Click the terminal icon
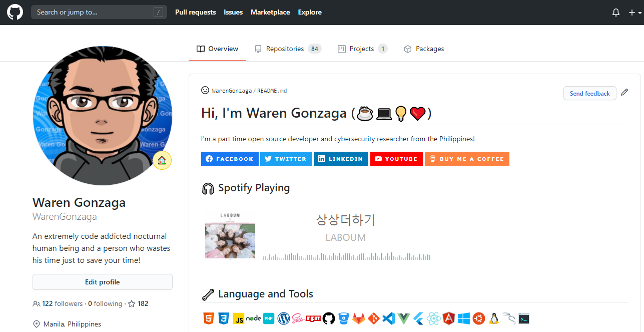This screenshot has height=332, width=644. 524,318
